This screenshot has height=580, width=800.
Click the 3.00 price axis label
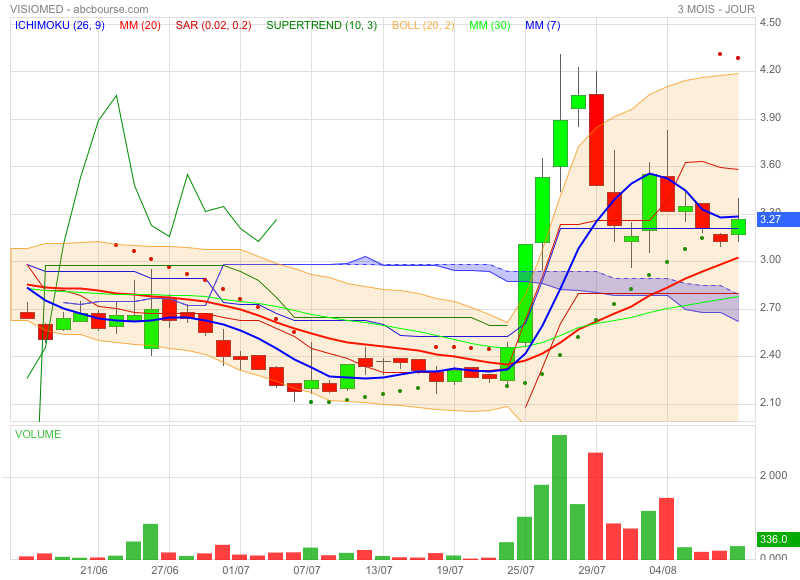770,260
